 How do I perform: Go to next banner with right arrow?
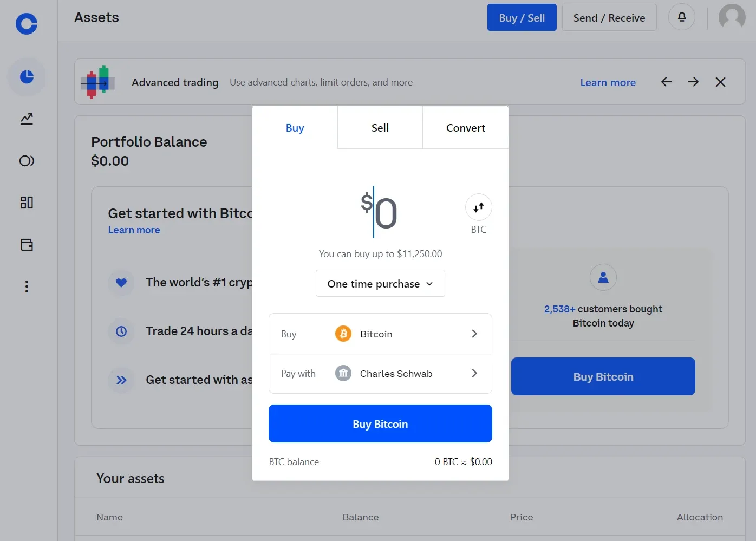[x=694, y=82]
